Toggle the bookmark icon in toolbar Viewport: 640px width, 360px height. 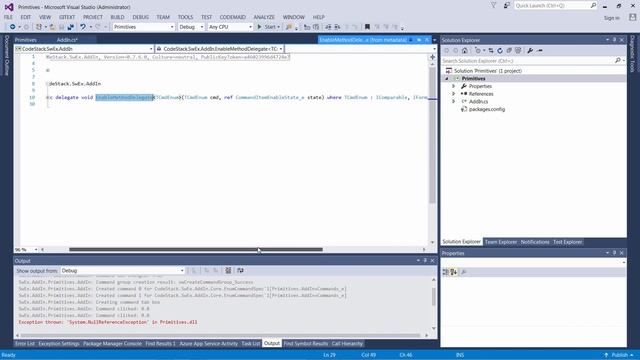click(x=367, y=27)
